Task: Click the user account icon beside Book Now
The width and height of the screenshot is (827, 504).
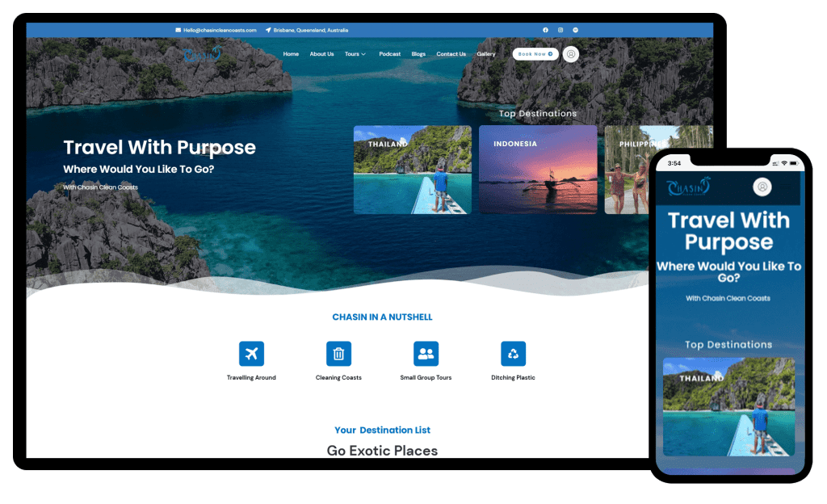Action: 571,54
